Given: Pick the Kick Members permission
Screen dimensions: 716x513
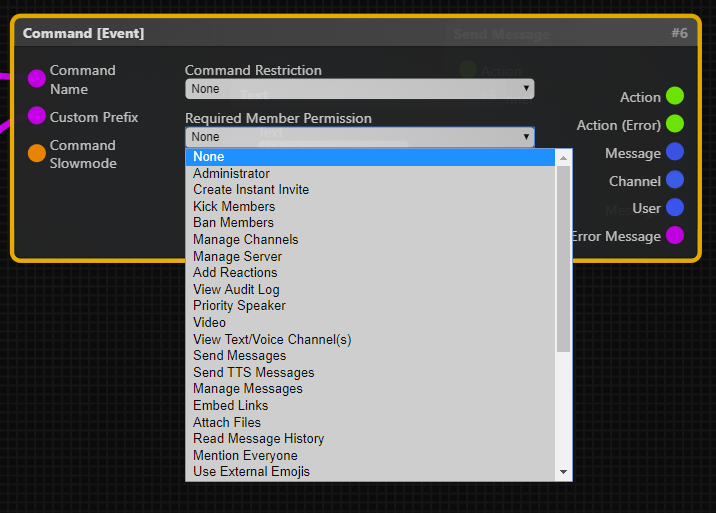Looking at the screenshot, I should (370, 206).
